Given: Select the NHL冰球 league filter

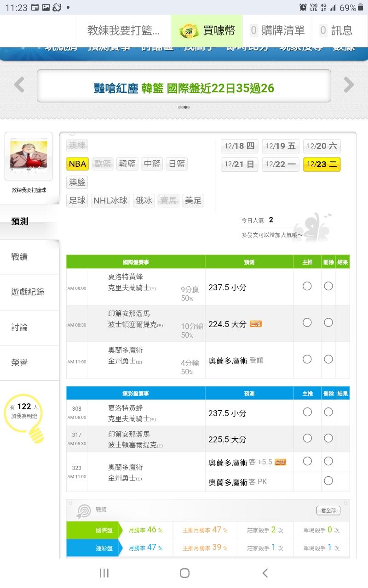Looking at the screenshot, I should click(110, 201).
